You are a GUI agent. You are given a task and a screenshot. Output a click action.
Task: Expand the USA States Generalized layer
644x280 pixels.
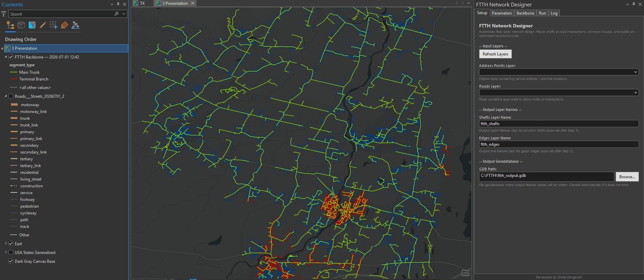coord(6,252)
